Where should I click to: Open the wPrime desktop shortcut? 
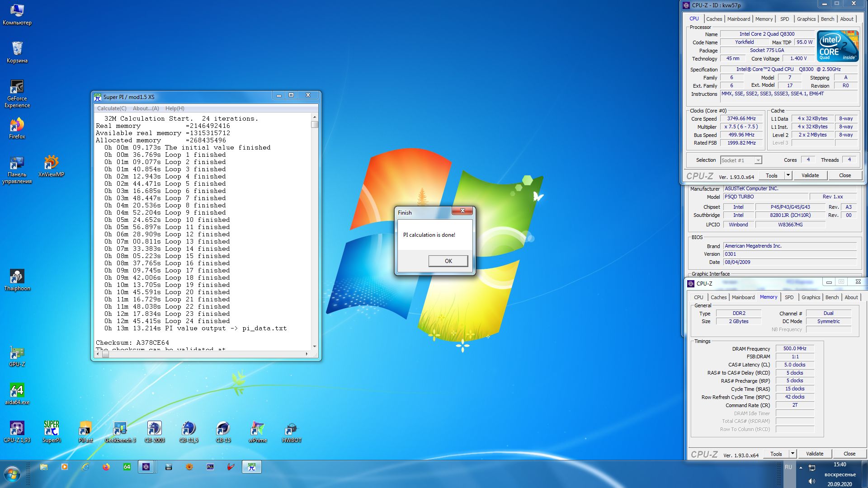click(258, 432)
